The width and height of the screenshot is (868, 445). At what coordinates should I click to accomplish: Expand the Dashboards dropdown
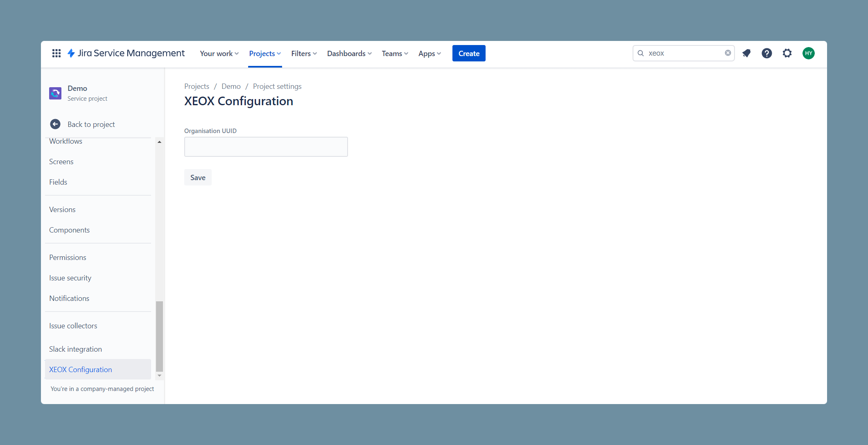pyautogui.click(x=350, y=54)
